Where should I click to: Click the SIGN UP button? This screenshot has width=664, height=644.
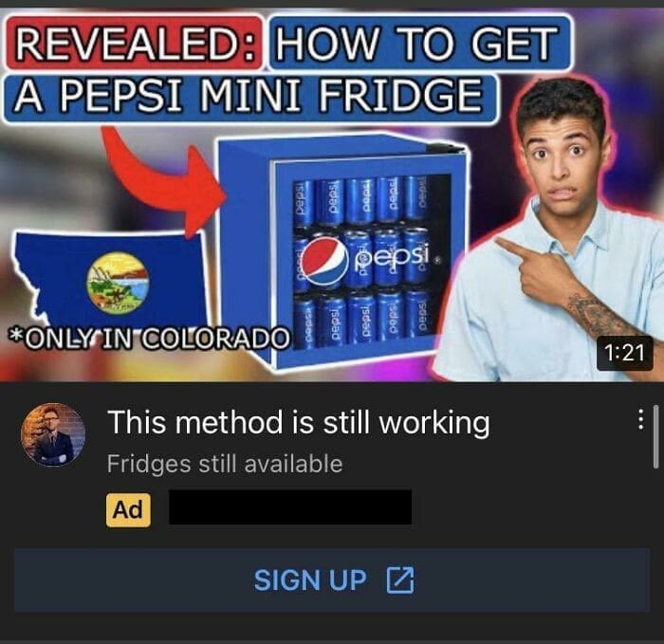tap(332, 580)
